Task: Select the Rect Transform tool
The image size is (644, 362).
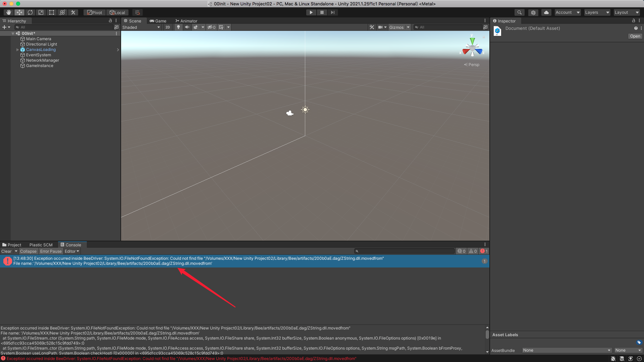Action: coord(52,12)
